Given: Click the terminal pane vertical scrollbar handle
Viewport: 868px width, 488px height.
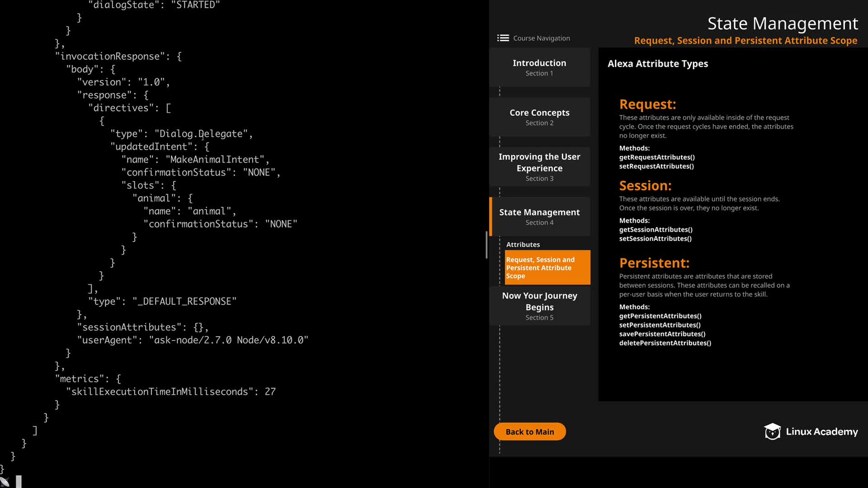Looking at the screenshot, I should 486,244.
